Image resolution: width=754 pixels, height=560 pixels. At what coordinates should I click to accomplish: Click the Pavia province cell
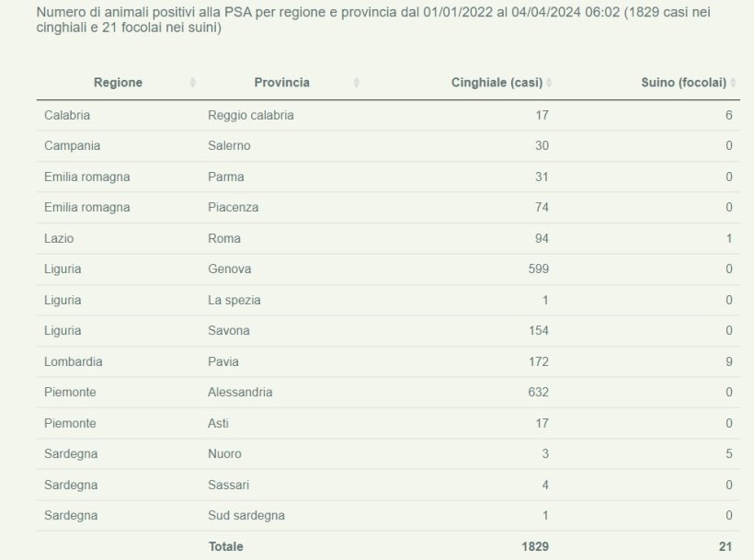click(x=223, y=361)
